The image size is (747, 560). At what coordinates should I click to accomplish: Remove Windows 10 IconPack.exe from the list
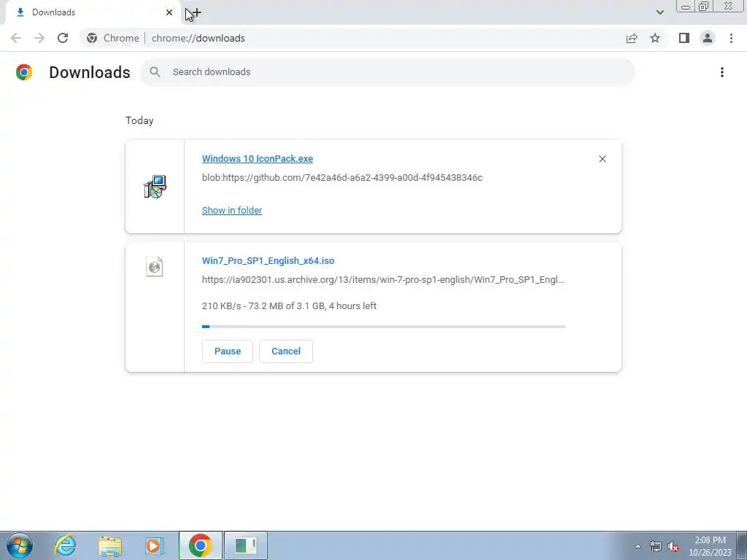[x=602, y=159]
